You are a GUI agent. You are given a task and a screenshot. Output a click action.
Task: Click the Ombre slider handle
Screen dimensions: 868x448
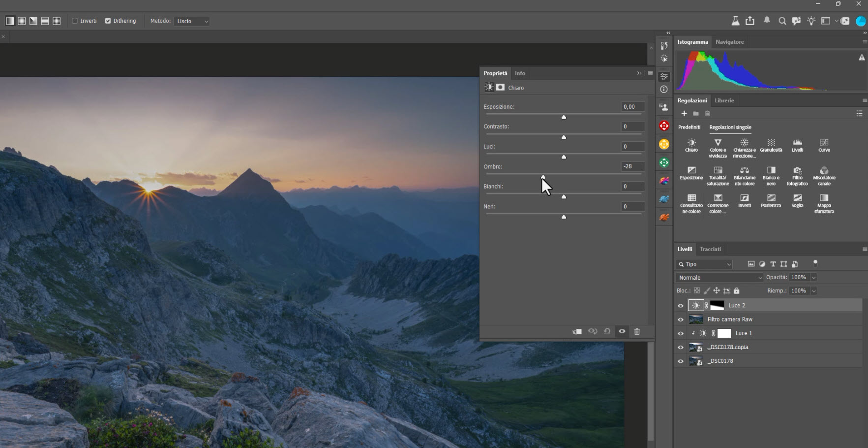click(x=543, y=177)
